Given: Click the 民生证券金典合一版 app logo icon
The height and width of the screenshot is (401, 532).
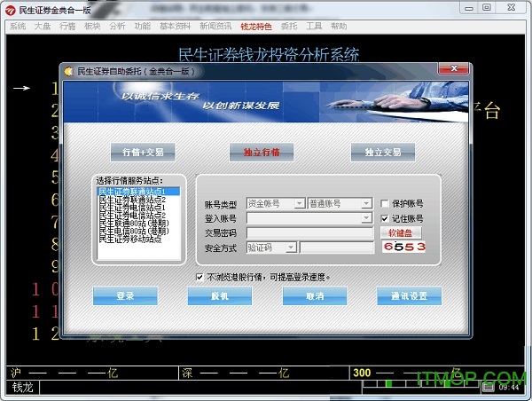Looking at the screenshot, I should tap(11, 11).
